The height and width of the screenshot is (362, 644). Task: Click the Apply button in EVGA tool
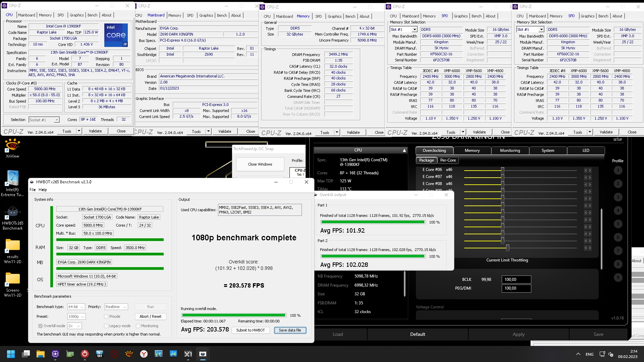(x=519, y=334)
